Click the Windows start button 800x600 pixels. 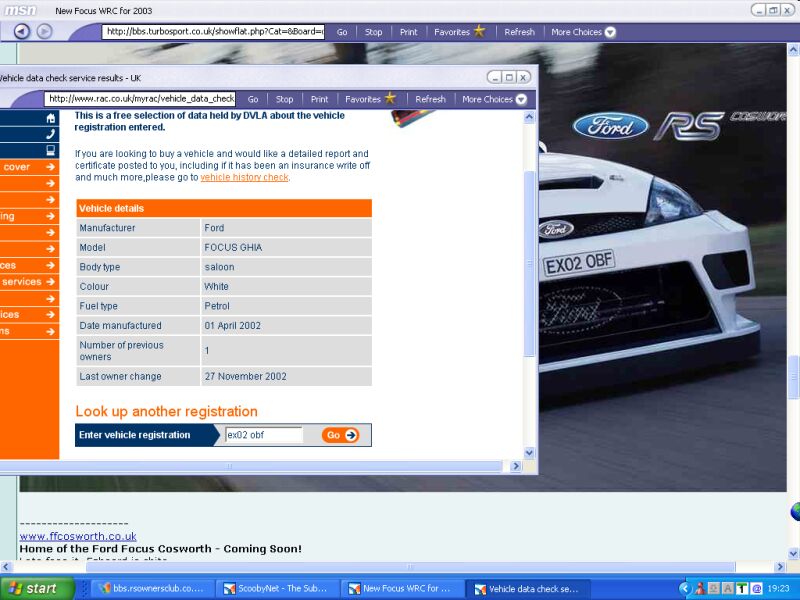[x=37, y=588]
